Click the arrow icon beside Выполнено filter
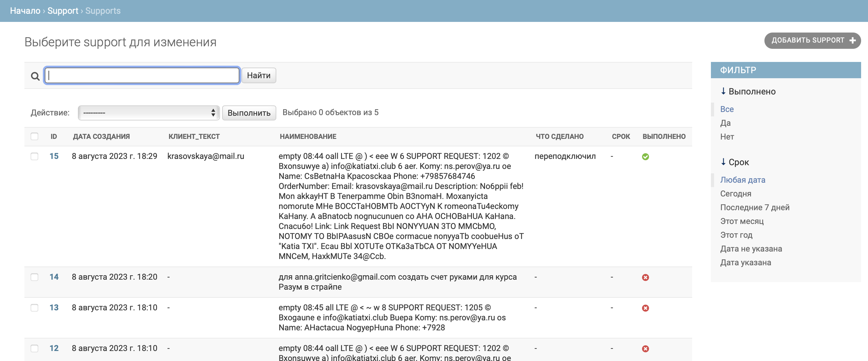The width and height of the screenshot is (868, 361). (x=723, y=91)
